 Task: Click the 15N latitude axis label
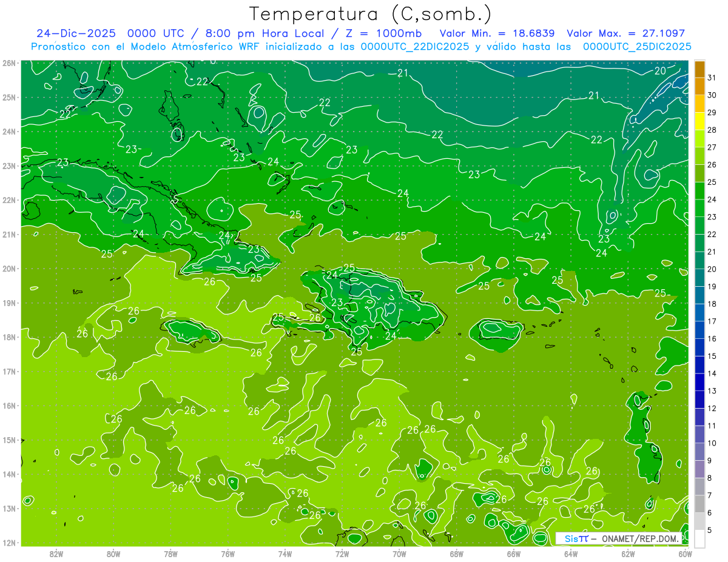click(9, 440)
